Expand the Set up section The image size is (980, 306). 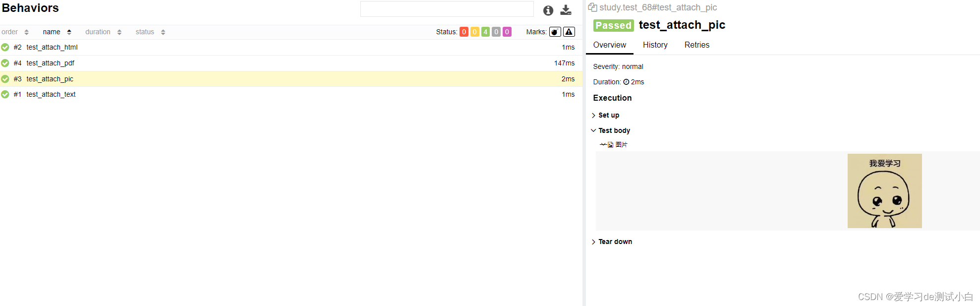pyautogui.click(x=605, y=115)
